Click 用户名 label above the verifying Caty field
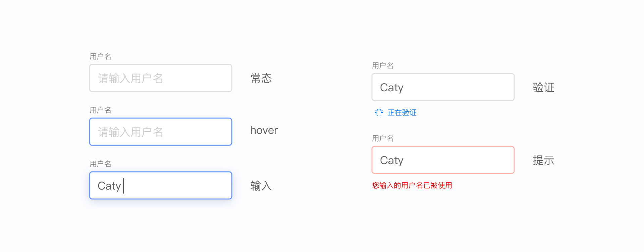644x252 pixels. point(383,65)
